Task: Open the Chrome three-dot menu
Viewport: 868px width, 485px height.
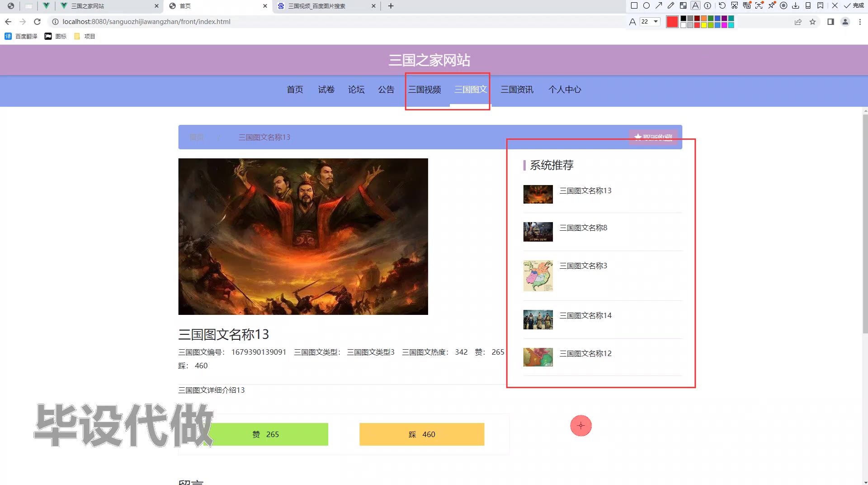Action: pyautogui.click(x=860, y=22)
